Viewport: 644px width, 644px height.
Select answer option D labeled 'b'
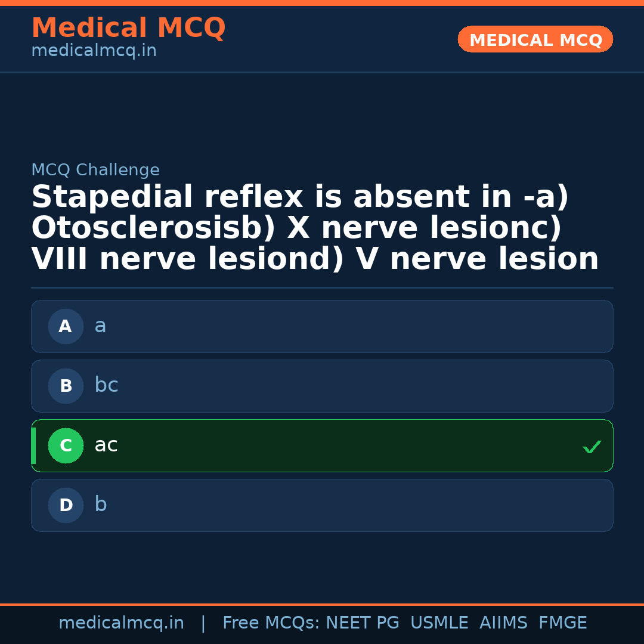pyautogui.click(x=322, y=505)
